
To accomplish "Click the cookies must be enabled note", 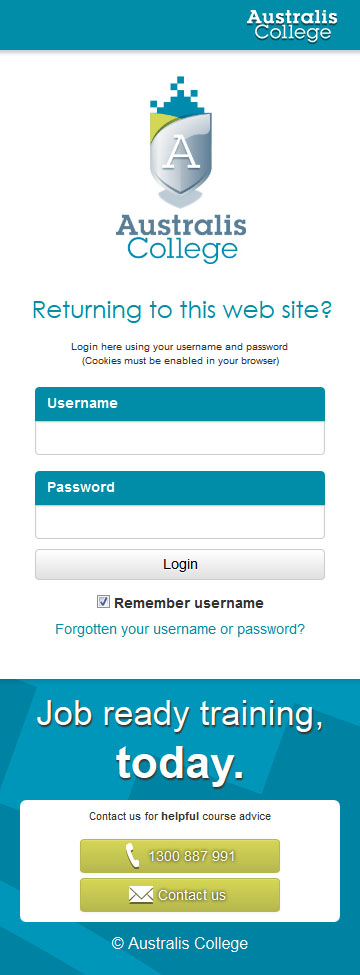I will tap(180, 361).
